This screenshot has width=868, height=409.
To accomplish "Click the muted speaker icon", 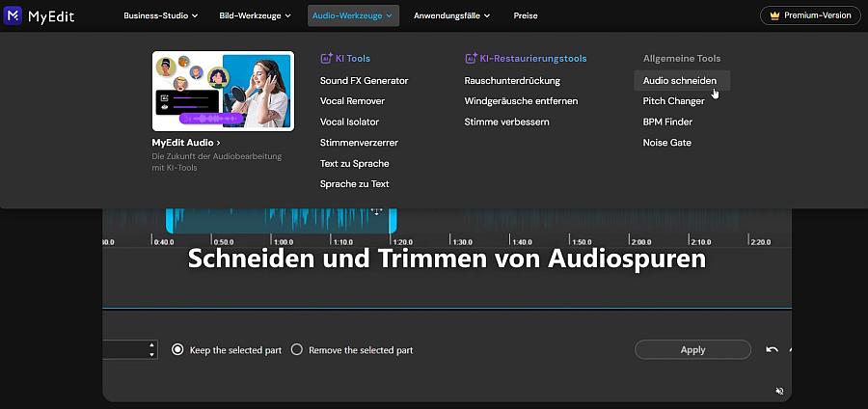I will pyautogui.click(x=779, y=392).
